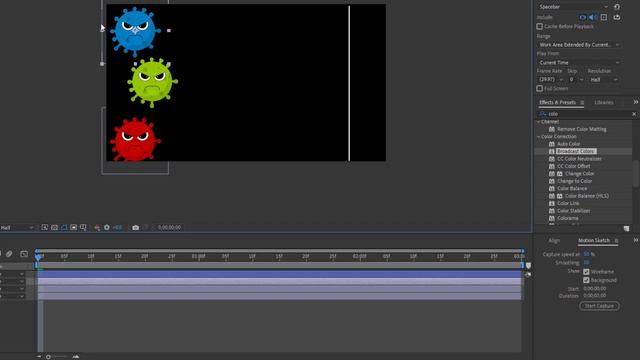Enable Cache Before Playback checkbox
This screenshot has height=360, width=640.
(540, 27)
